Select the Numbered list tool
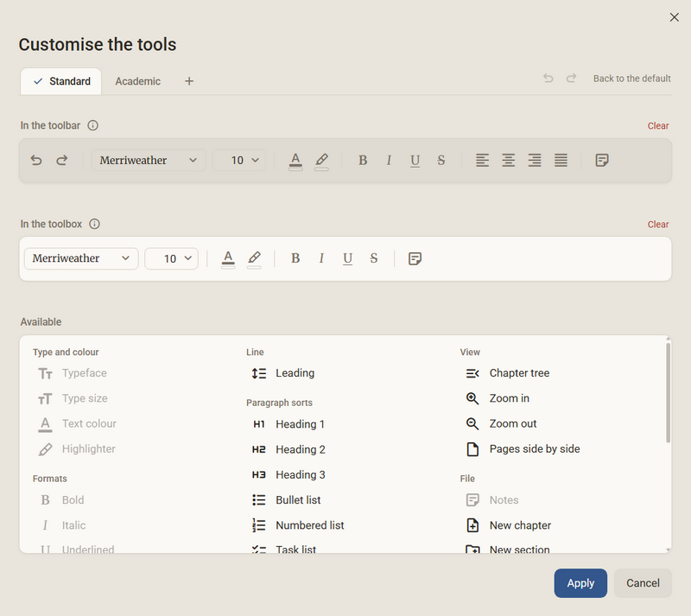 [297, 525]
